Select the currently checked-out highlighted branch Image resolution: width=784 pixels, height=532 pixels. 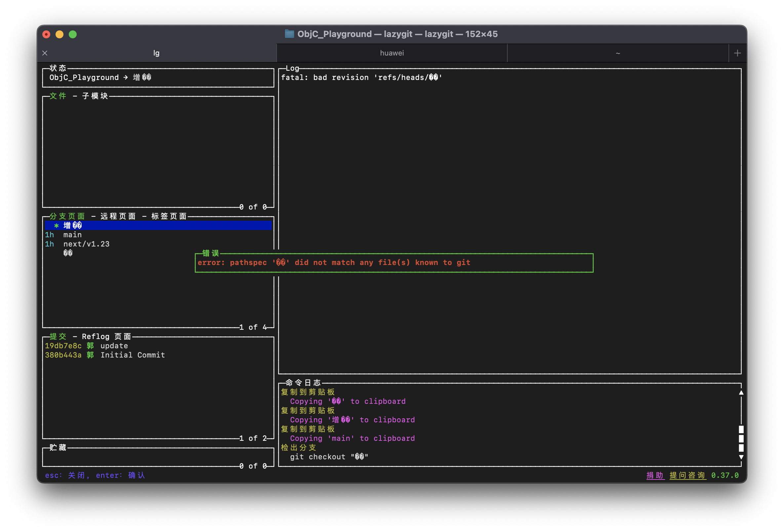click(158, 225)
